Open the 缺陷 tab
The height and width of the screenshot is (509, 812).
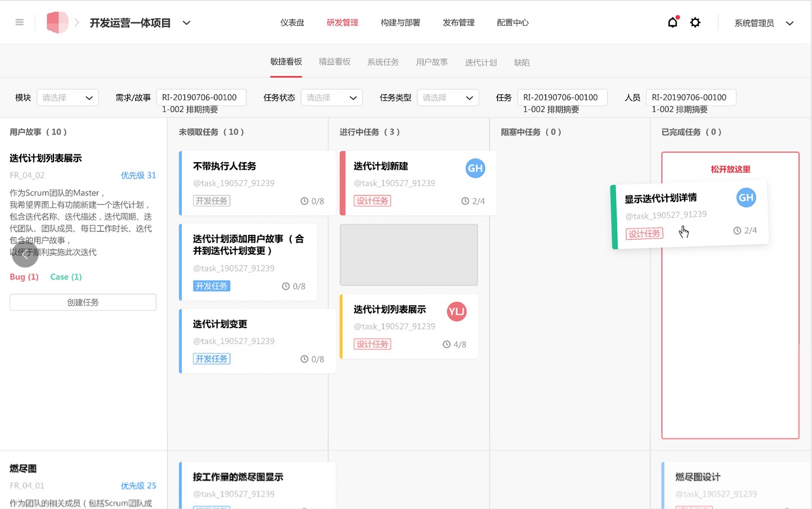tap(522, 62)
